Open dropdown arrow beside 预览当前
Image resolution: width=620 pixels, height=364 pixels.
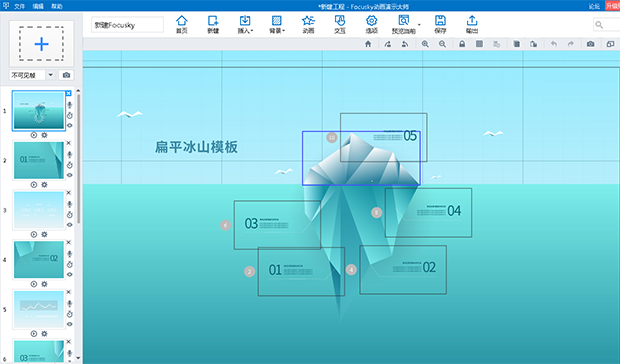click(x=419, y=25)
